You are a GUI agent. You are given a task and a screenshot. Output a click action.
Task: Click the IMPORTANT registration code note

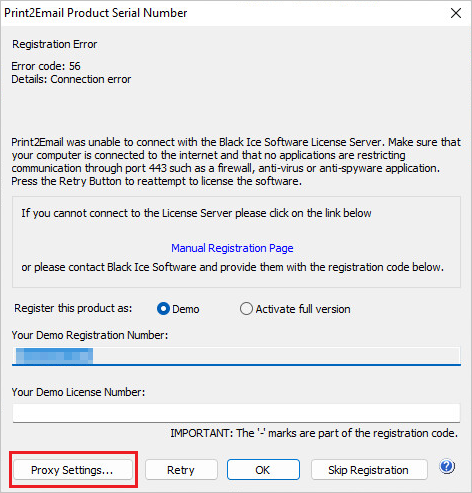tap(314, 433)
